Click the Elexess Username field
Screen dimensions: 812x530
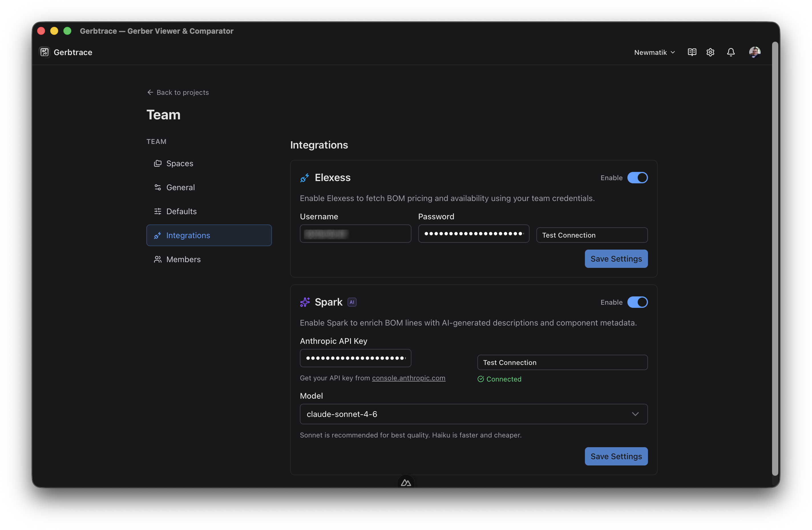point(355,234)
